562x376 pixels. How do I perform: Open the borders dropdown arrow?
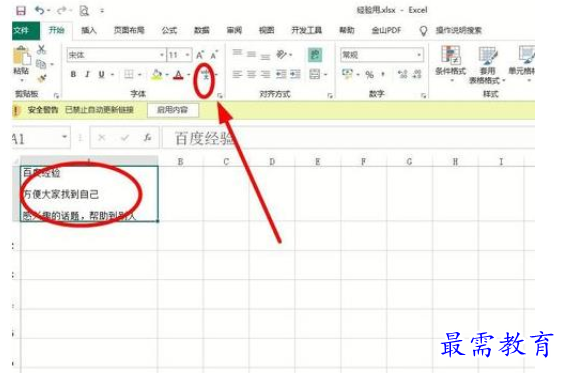pyautogui.click(x=140, y=75)
